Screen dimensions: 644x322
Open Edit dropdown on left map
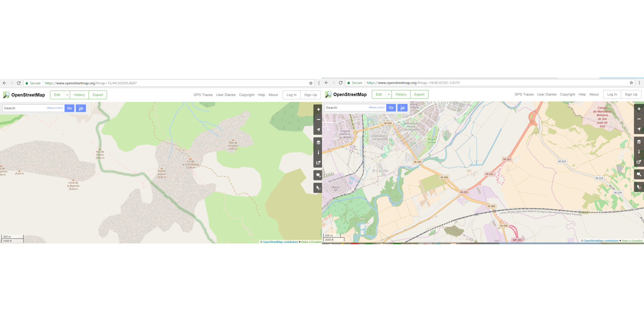pos(67,95)
